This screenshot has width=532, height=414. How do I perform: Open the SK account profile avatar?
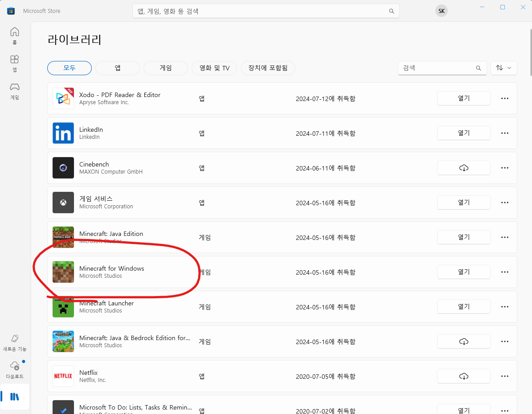[442, 11]
